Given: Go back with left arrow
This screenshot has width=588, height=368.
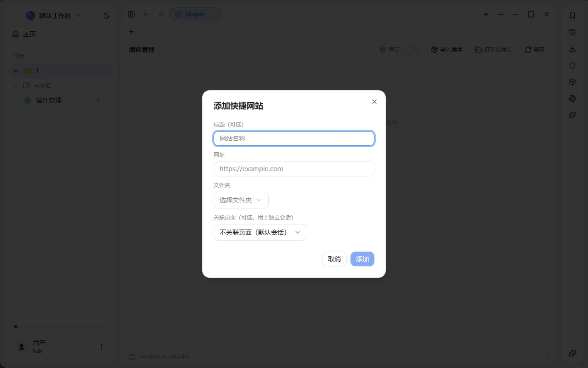Looking at the screenshot, I should [x=146, y=14].
